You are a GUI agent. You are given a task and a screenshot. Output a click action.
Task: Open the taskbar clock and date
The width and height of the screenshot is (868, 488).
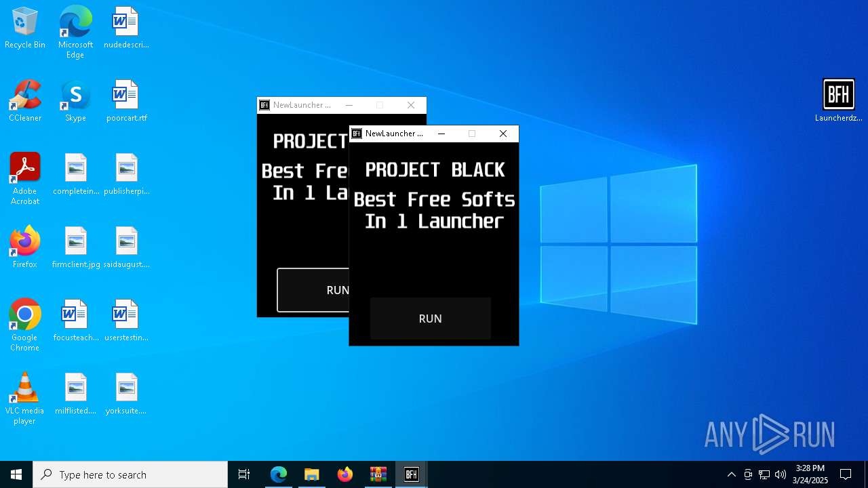point(810,474)
